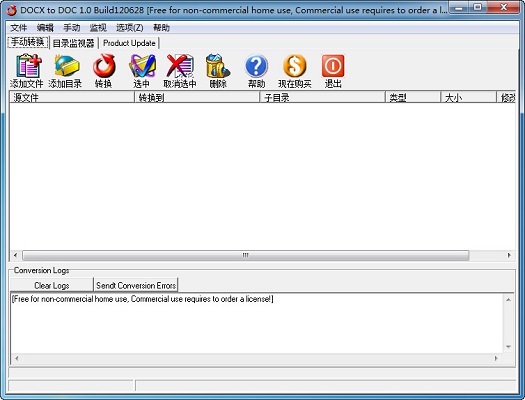Viewport: 525px width, 400px height.
Task: Click the 添加文件 add file icon
Action: pos(27,71)
